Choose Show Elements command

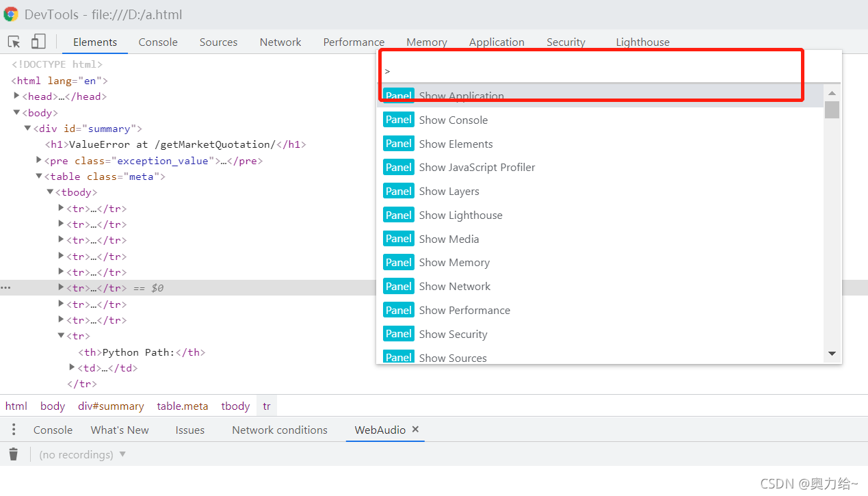click(600, 144)
